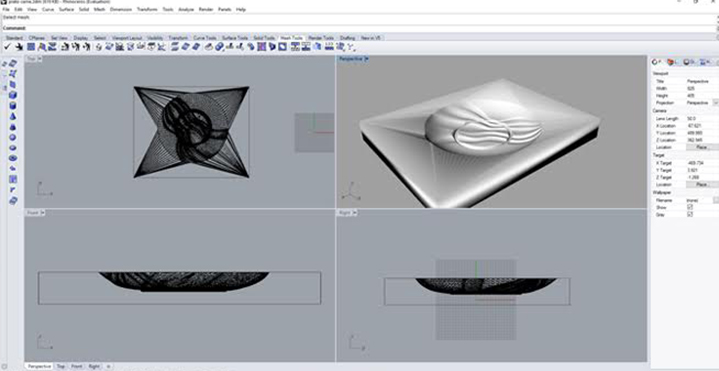719x371 pixels.
Task: Select the Mesh Box tool in left sidebar
Action: coord(13,95)
